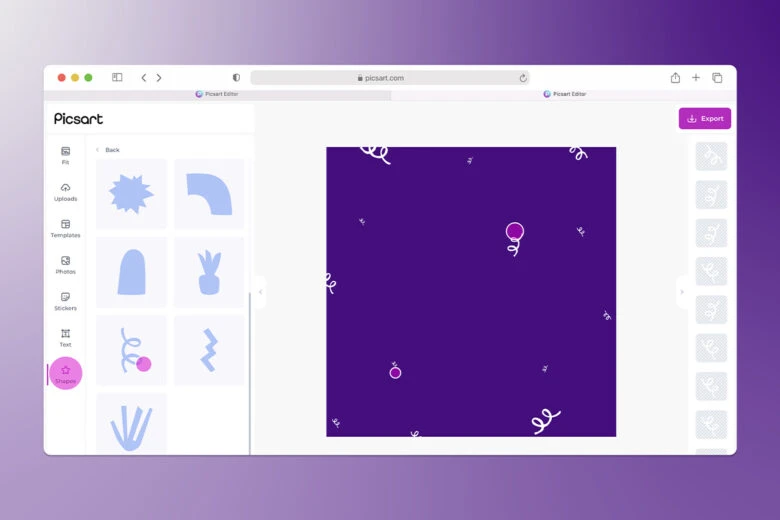
Task: Select the top layer thumbnail on right
Action: tap(711, 156)
